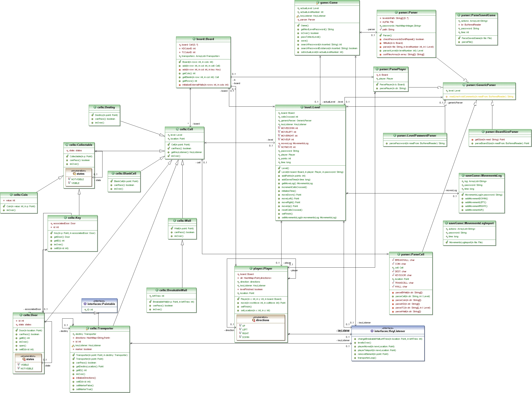Click "passwords: HashMap<Integer,String>" attribute in Parser

401,26
